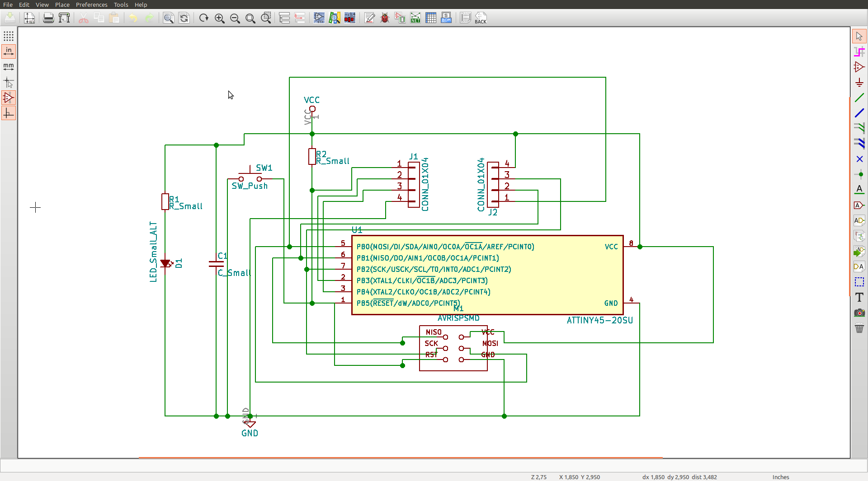This screenshot has width=868, height=481.
Task: Open the symbol library browser
Action: (x=335, y=18)
